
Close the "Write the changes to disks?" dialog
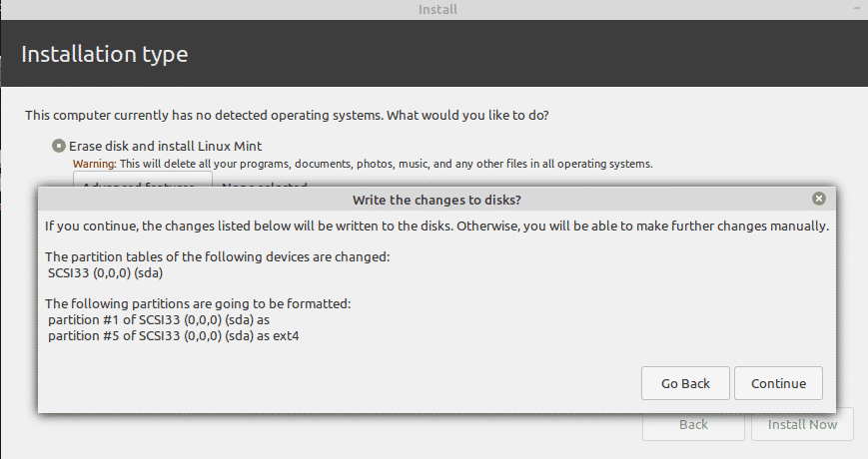[x=819, y=199]
